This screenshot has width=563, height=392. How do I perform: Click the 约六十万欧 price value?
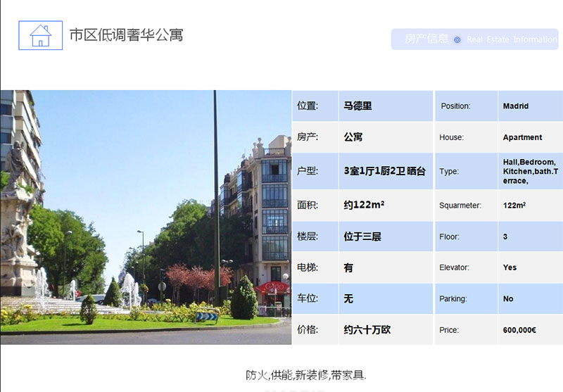[x=367, y=329]
